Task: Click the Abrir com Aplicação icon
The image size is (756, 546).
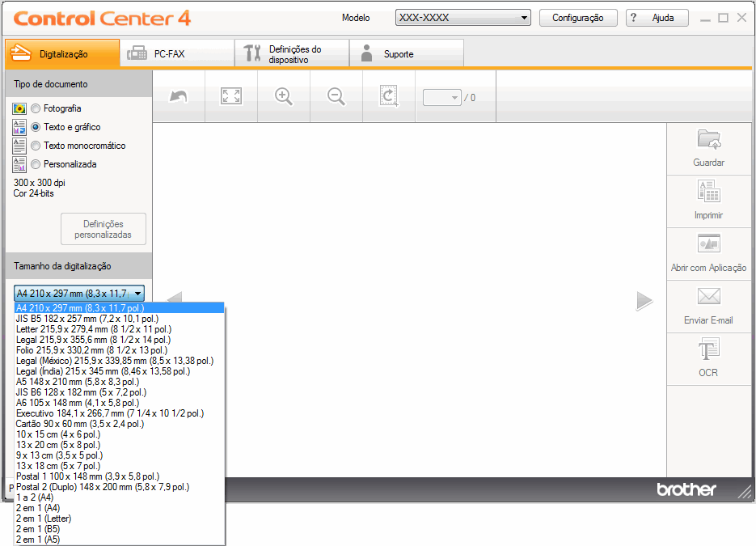Action: click(x=709, y=243)
